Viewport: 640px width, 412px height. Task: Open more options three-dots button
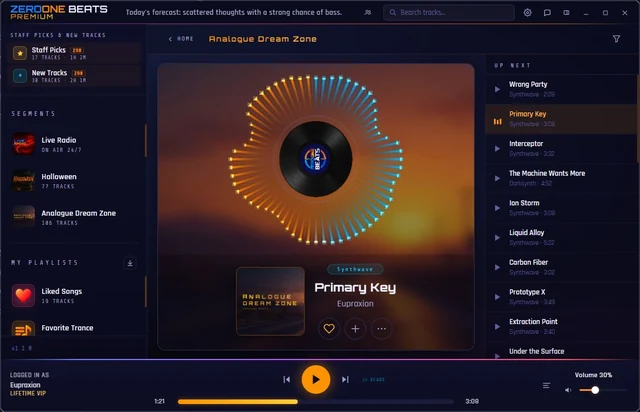pos(382,328)
